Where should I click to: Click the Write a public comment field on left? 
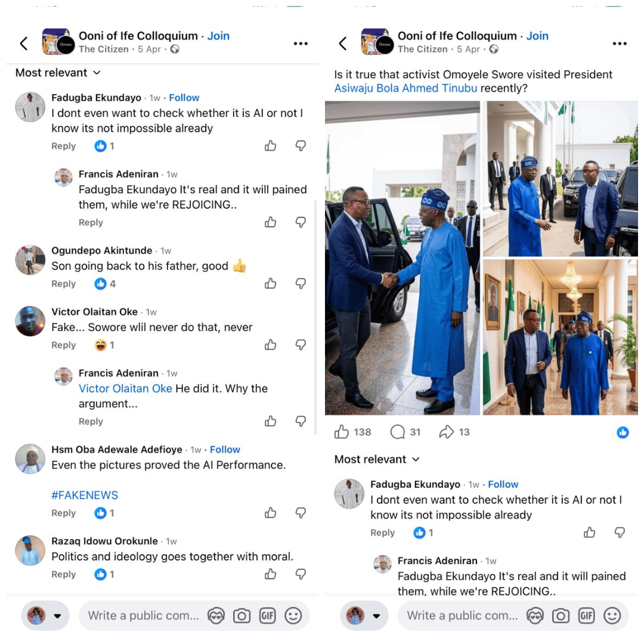143,615
